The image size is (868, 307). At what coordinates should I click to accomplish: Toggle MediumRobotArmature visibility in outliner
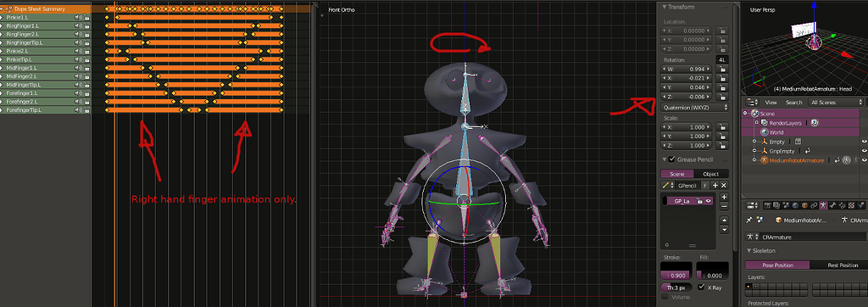[x=864, y=160]
